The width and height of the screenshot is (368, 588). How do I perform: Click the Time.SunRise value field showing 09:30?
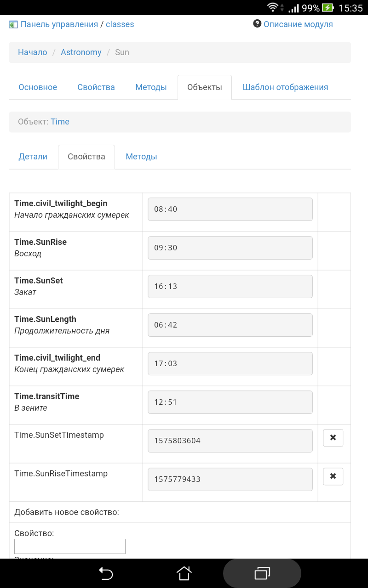(230, 248)
